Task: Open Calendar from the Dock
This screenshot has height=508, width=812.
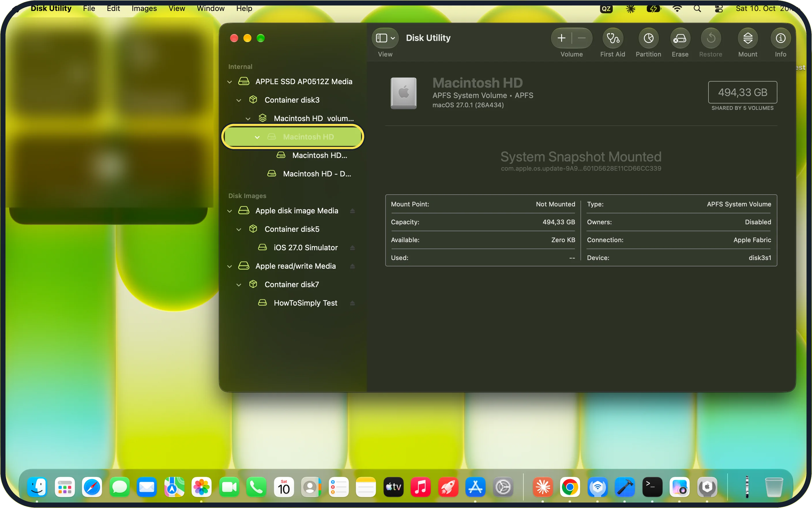Action: 283,487
